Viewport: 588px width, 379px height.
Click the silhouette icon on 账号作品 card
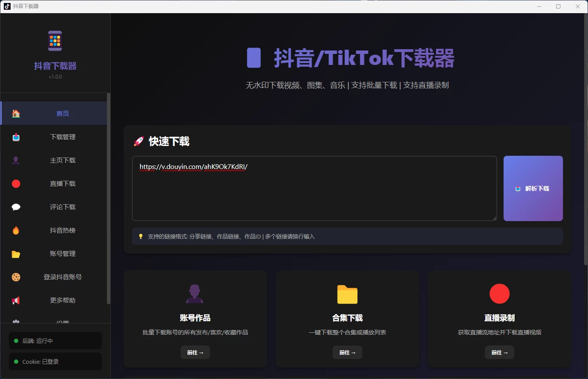coord(195,294)
